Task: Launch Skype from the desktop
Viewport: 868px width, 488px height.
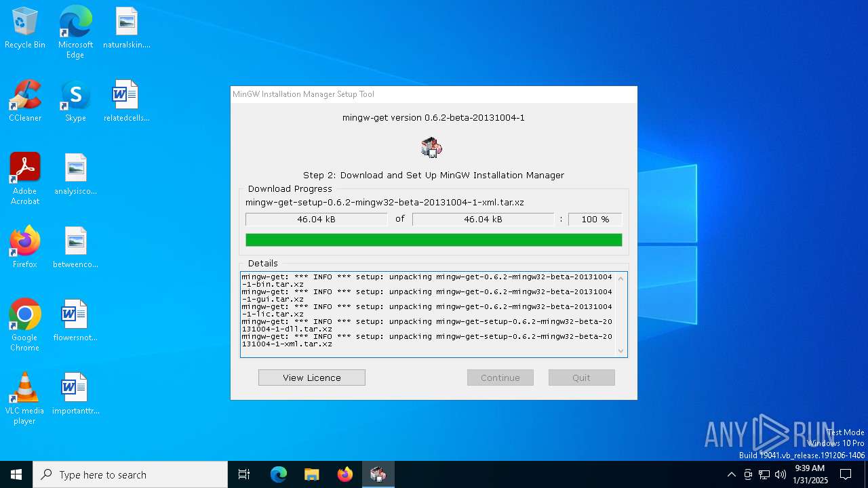Action: click(x=75, y=102)
